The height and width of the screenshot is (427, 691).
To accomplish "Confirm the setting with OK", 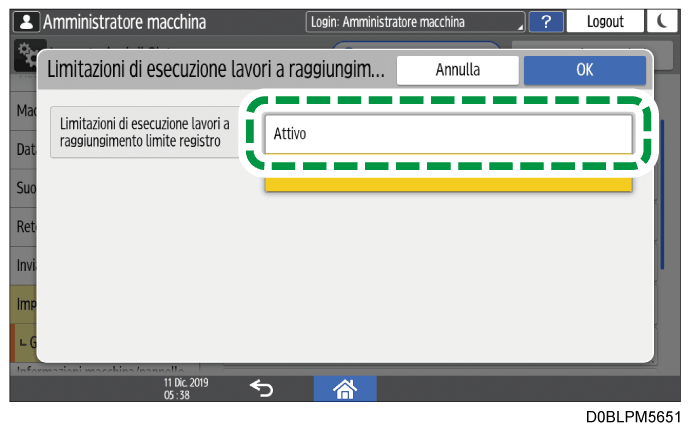I will tap(584, 70).
